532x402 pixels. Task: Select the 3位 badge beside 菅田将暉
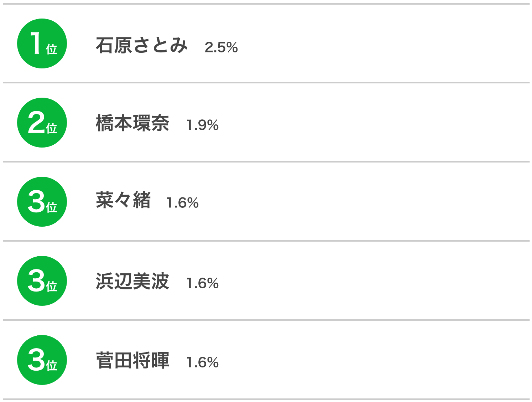pos(42,360)
